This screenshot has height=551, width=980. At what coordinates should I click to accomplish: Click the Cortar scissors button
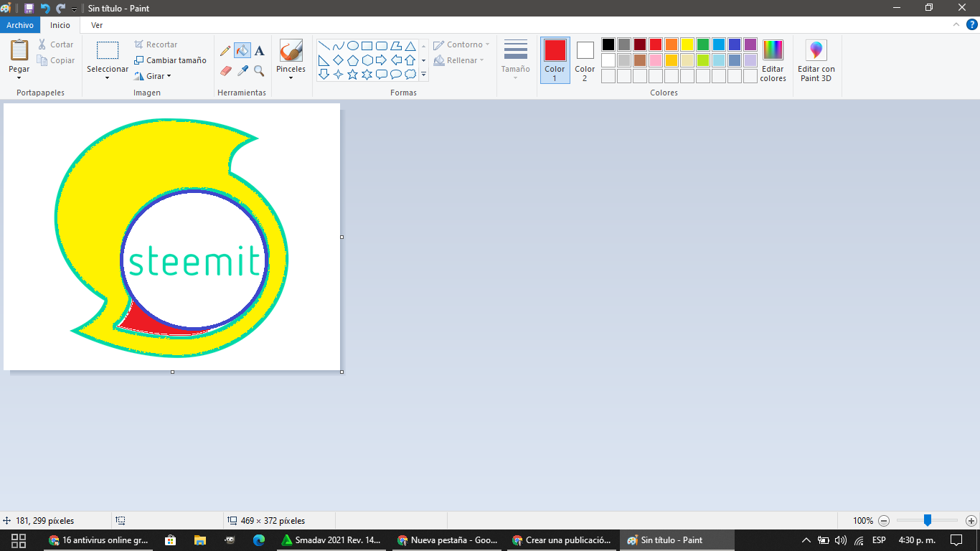point(56,44)
